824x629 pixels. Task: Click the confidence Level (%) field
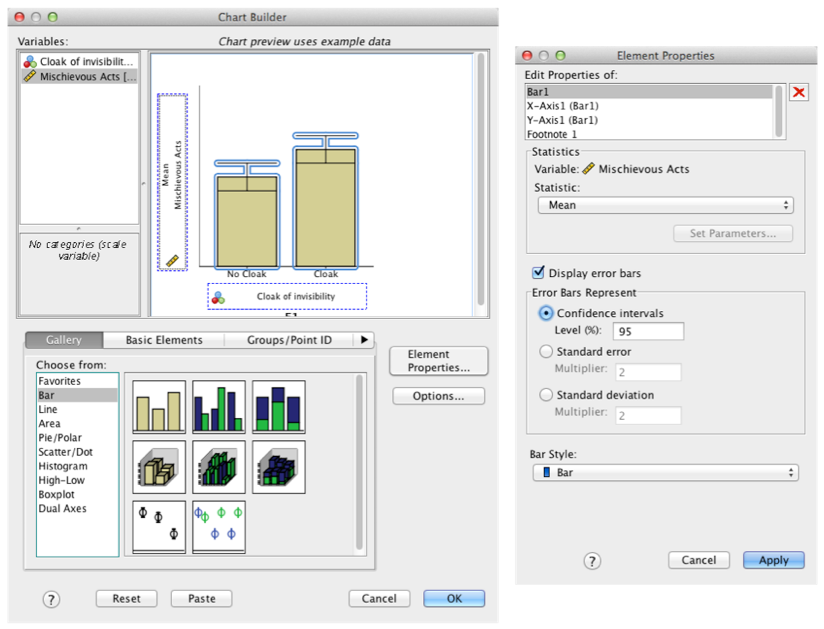tap(649, 331)
